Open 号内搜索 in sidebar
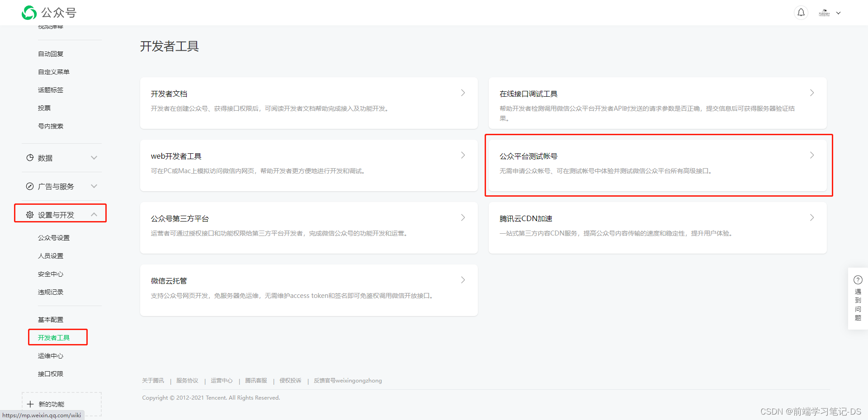 (51, 126)
